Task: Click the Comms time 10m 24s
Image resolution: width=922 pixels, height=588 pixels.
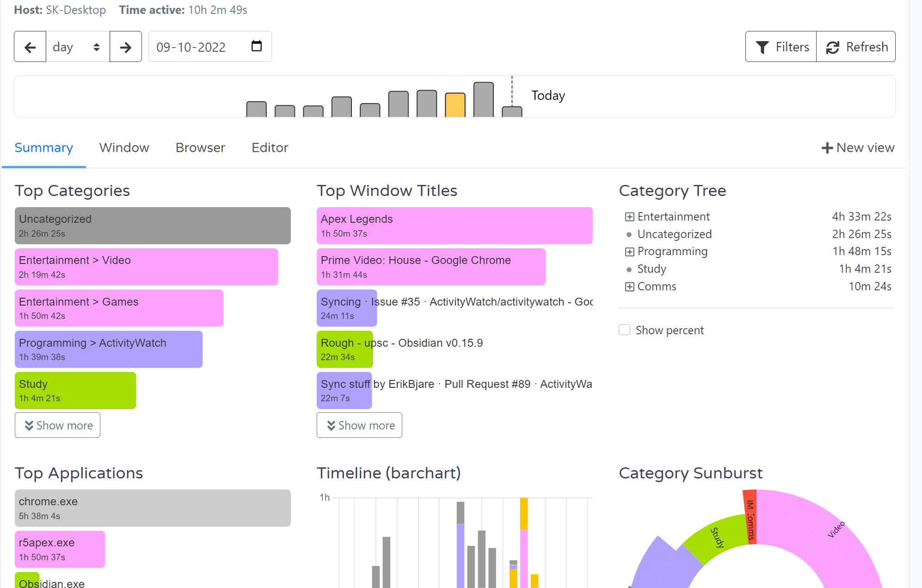Action: tap(870, 287)
